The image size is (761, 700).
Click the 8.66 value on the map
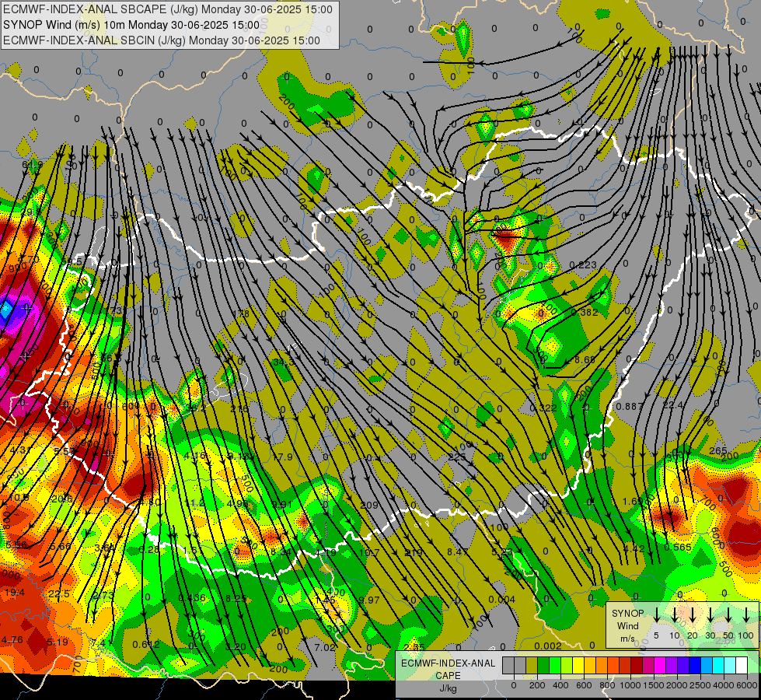pos(585,359)
